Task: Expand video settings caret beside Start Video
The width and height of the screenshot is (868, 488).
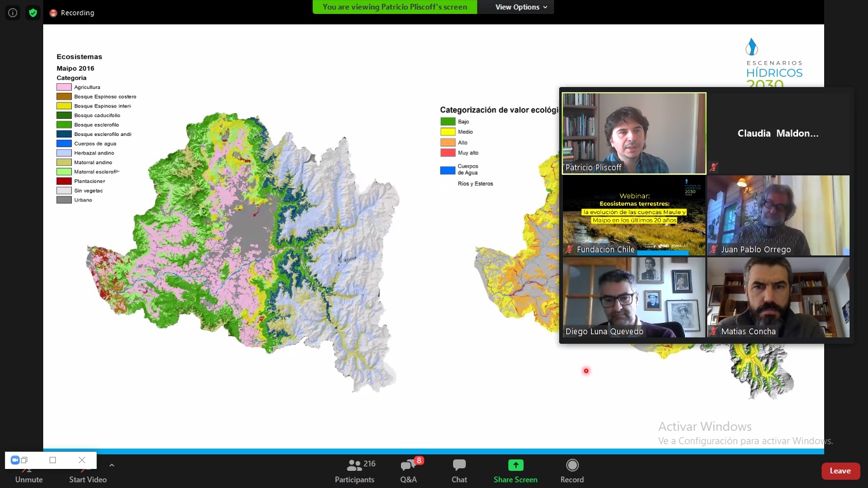Action: [112, 465]
